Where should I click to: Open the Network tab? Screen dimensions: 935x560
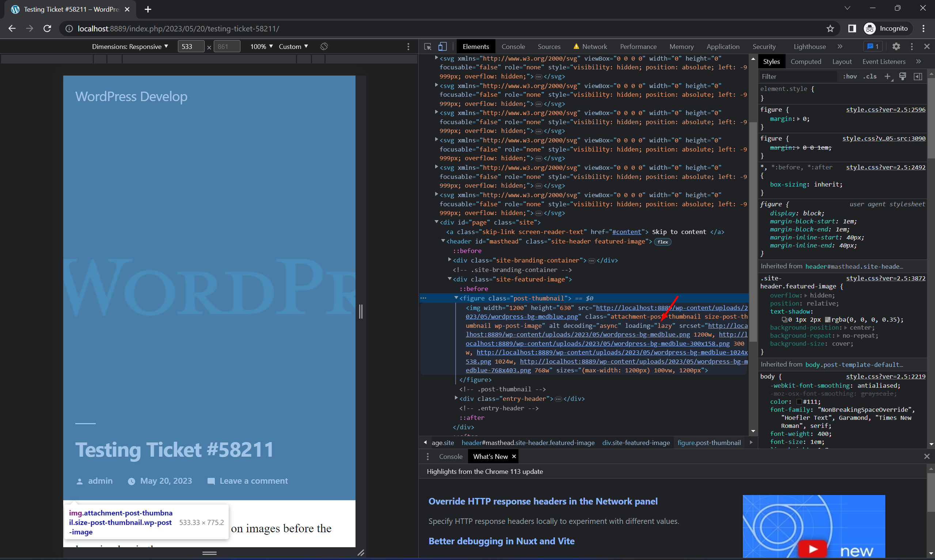590,46
